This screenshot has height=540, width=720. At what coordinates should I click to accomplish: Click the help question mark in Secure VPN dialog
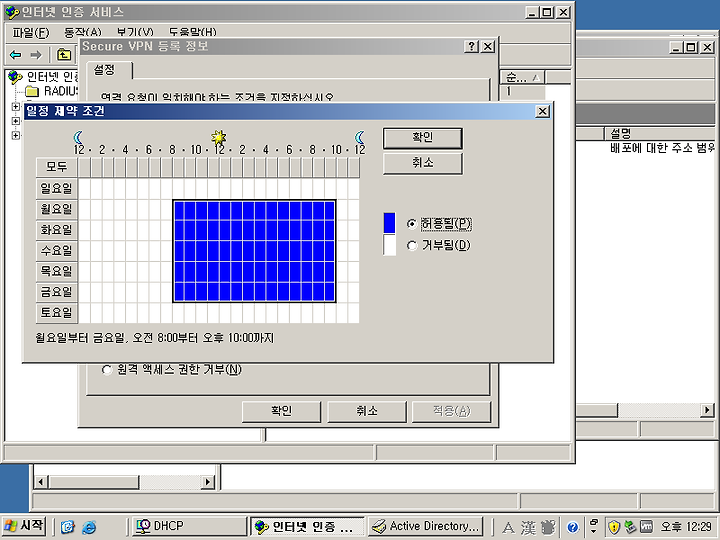[x=472, y=46]
